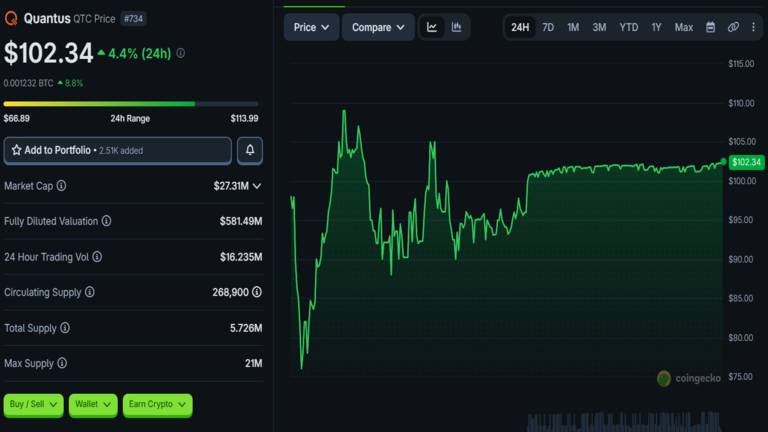768x432 pixels.
Task: Open the chart three-dot more options menu
Action: click(x=753, y=27)
